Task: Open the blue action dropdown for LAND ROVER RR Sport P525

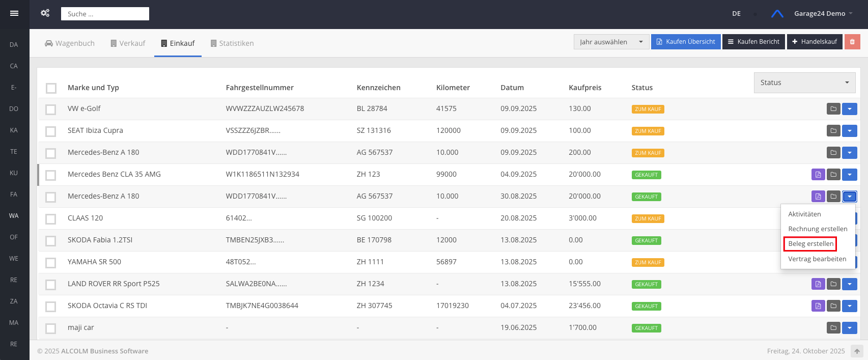Action: (849, 284)
